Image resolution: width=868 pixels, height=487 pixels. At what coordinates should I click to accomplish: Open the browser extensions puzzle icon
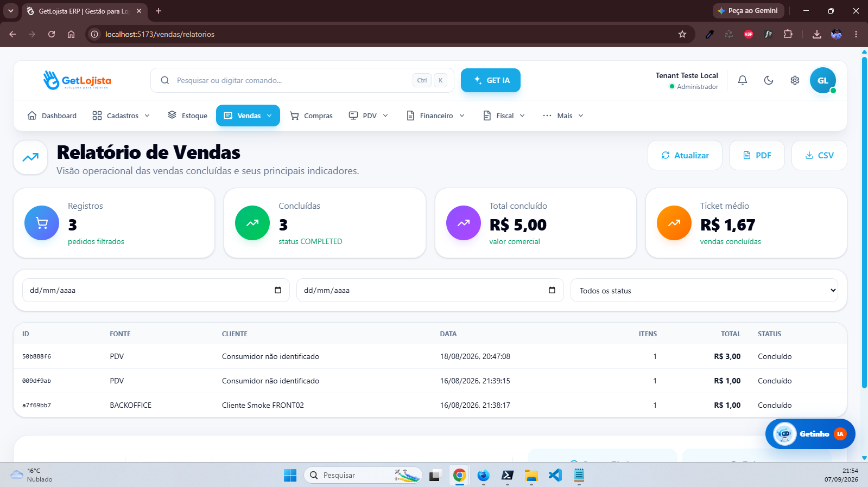click(788, 34)
